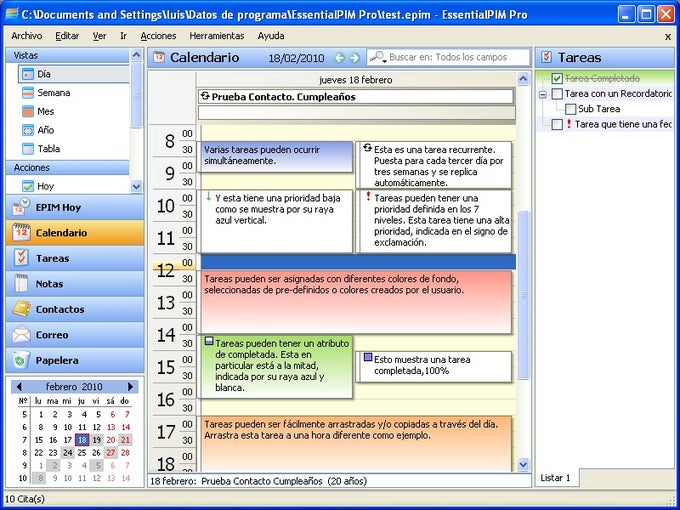The image size is (680, 510).
Task: Open the Correo envelope icon
Action: click(x=21, y=335)
